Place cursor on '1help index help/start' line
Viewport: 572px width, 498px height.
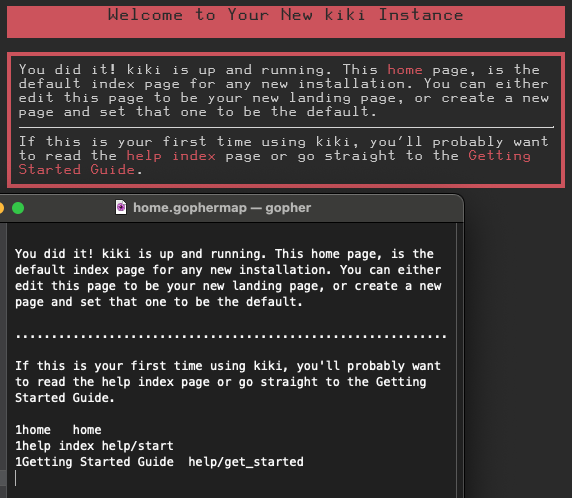[x=94, y=446]
